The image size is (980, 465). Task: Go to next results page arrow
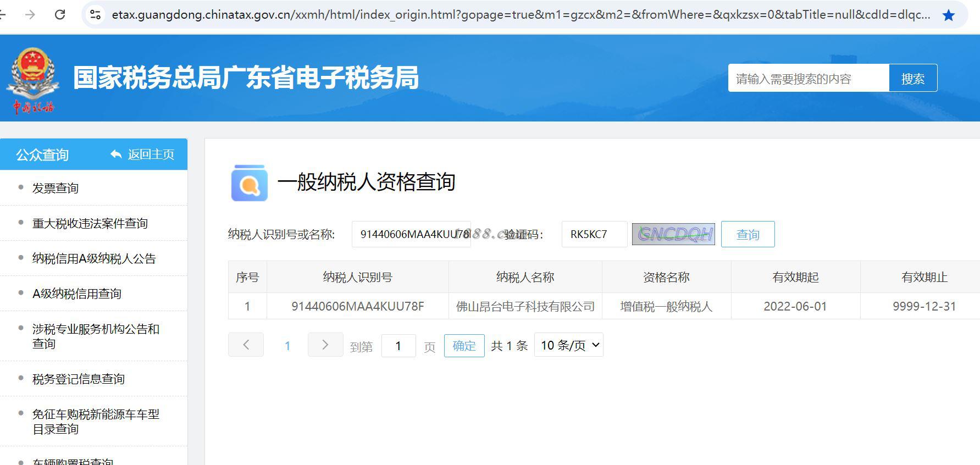325,345
